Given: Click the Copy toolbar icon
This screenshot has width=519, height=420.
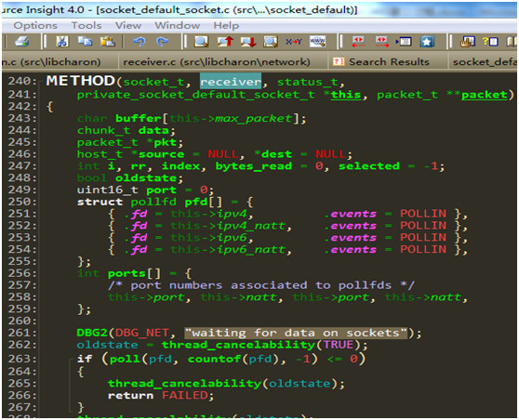Looking at the screenshot, I should [x=85, y=42].
